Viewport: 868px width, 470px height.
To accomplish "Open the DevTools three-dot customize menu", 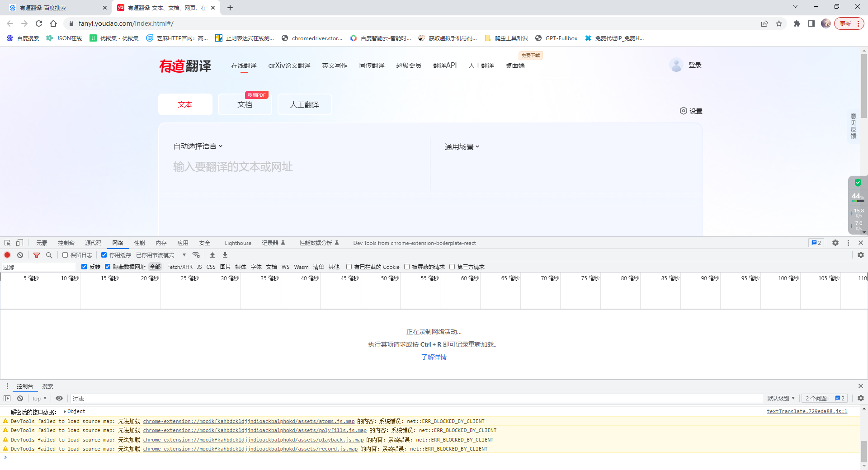I will (x=848, y=243).
